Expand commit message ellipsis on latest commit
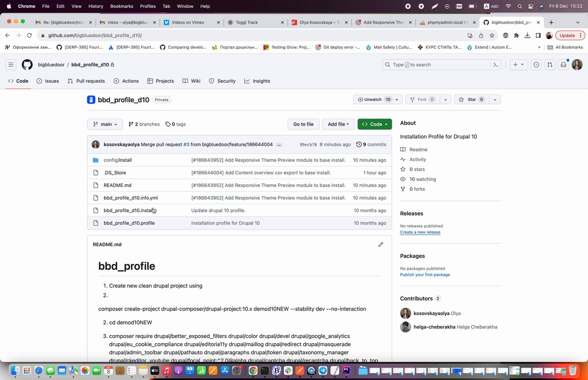The image size is (588, 380). click(279, 144)
